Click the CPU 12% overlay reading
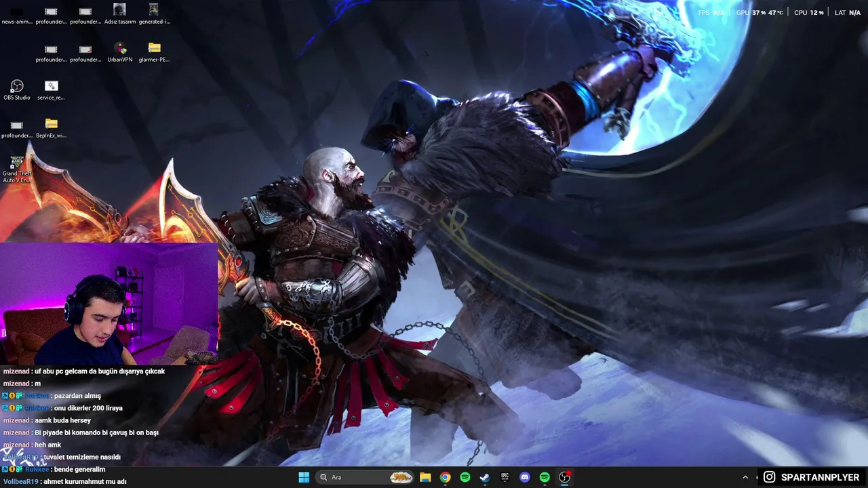868x488 pixels. (809, 13)
